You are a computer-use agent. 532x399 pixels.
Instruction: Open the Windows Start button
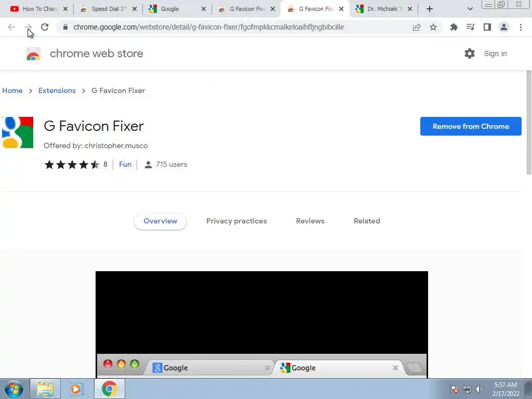click(x=14, y=389)
